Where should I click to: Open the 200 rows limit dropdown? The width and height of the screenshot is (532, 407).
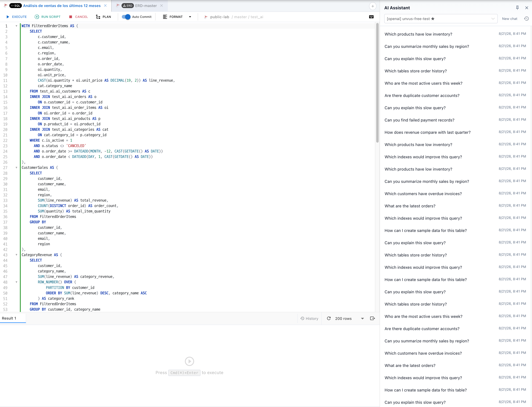pyautogui.click(x=349, y=318)
